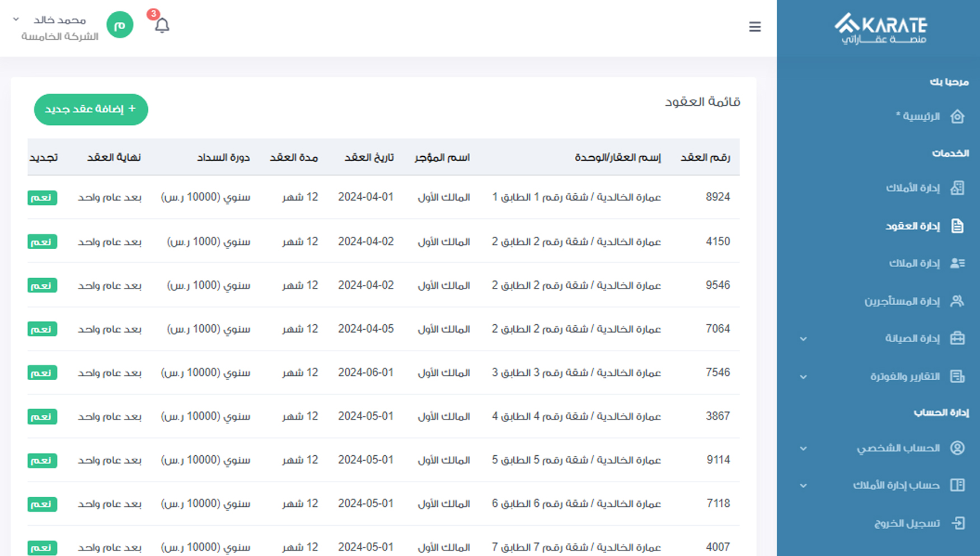Click the renewal badge for contract 8924

42,198
